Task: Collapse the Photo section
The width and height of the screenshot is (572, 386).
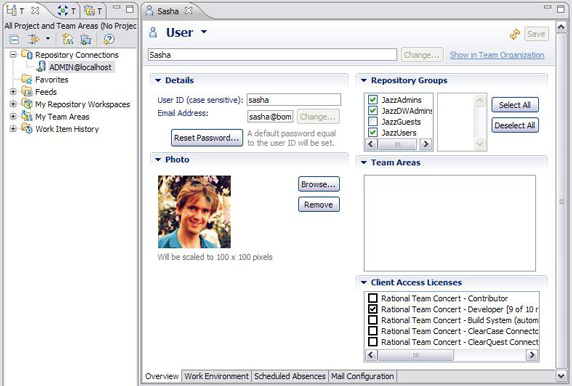Action: 158,159
